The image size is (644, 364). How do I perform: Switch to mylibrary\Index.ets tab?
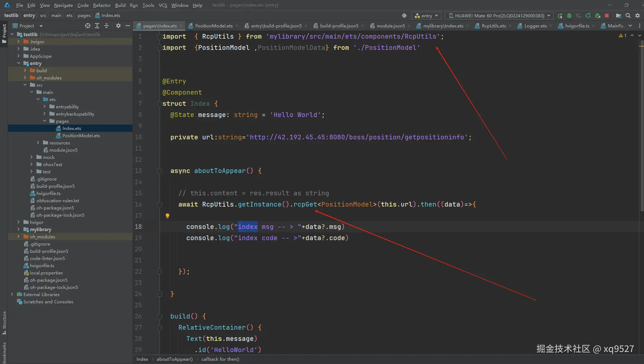443,26
